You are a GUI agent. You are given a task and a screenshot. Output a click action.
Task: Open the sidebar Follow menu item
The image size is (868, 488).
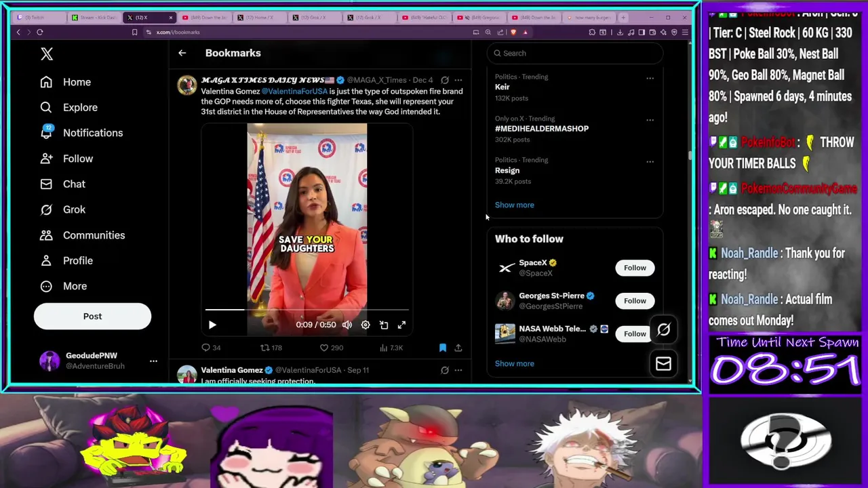coord(66,159)
